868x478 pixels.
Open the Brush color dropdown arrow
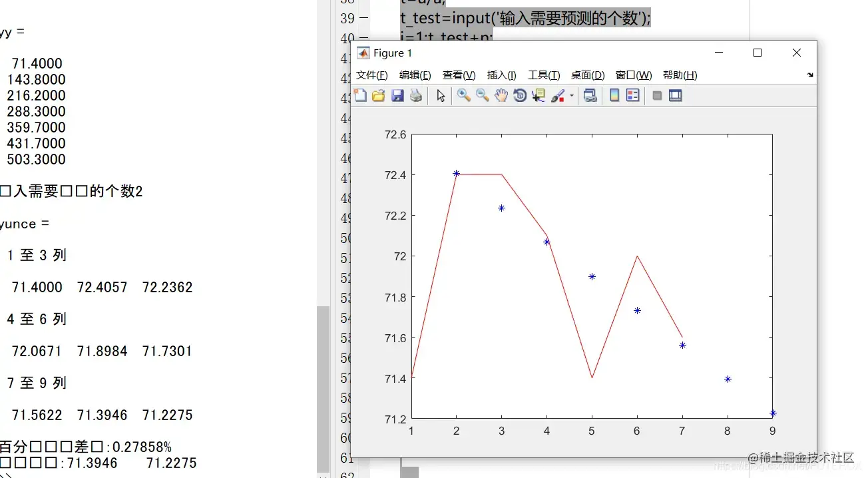(571, 97)
